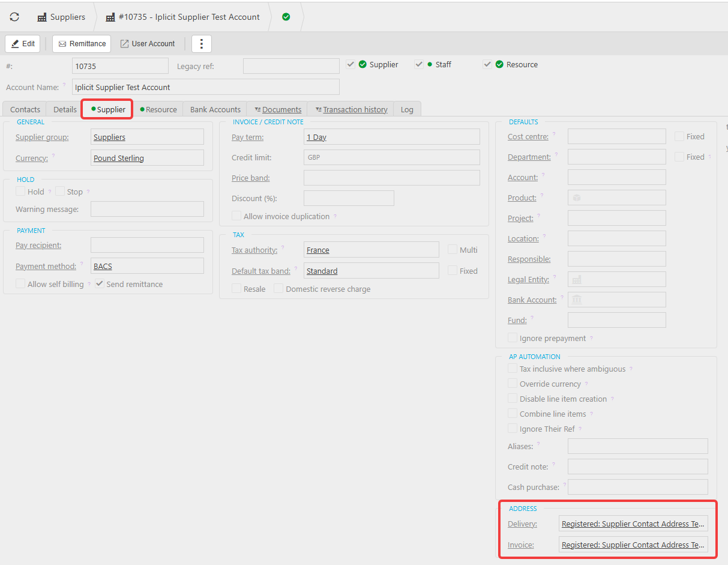Toggle Override currency checkbox
The width and height of the screenshot is (728, 565).
pos(513,383)
